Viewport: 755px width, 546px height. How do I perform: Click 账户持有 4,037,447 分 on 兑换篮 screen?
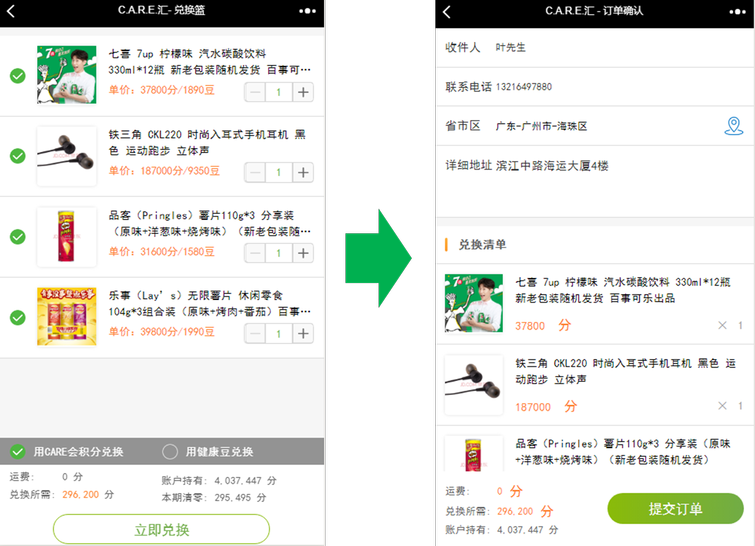pyautogui.click(x=219, y=481)
